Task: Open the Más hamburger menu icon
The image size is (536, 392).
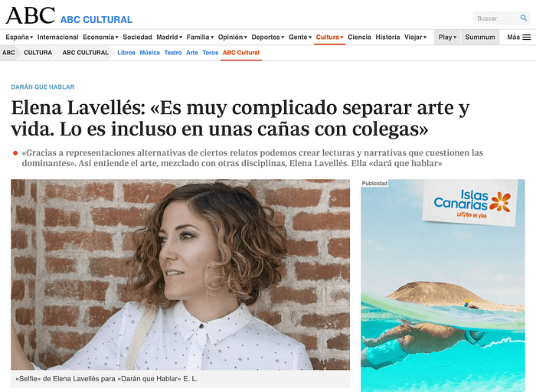Action: (x=527, y=38)
